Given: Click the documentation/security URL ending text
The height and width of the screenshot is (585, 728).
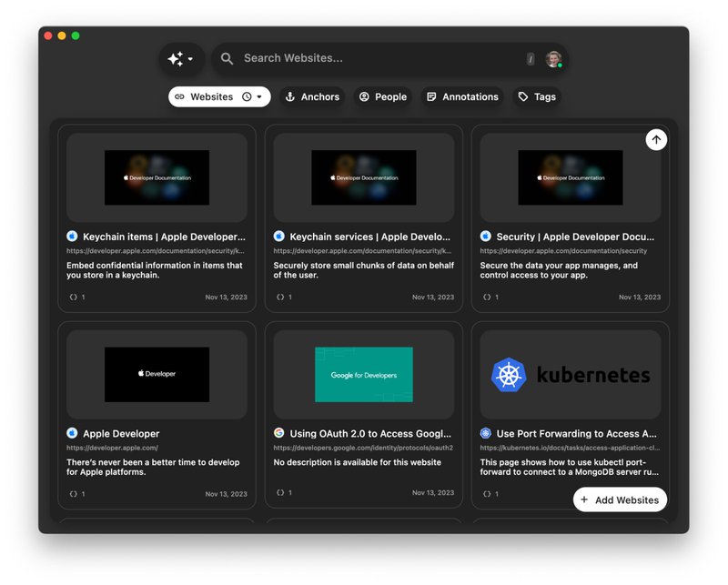Looking at the screenshot, I should [563, 251].
